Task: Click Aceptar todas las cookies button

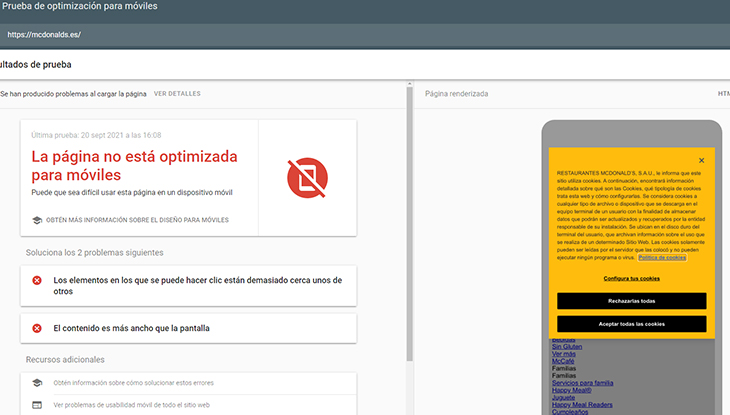Action: (632, 324)
